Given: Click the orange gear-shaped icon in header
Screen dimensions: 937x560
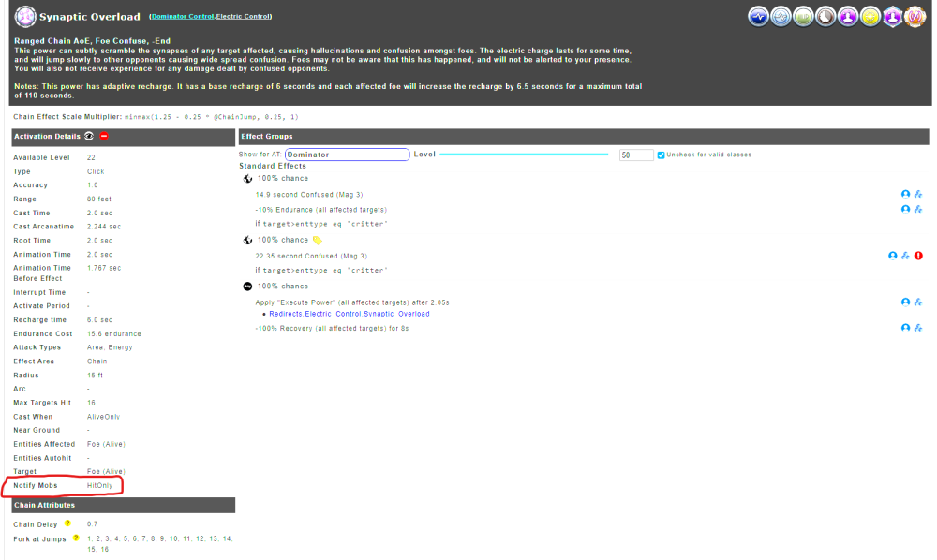Looking at the screenshot, I should pos(915,17).
